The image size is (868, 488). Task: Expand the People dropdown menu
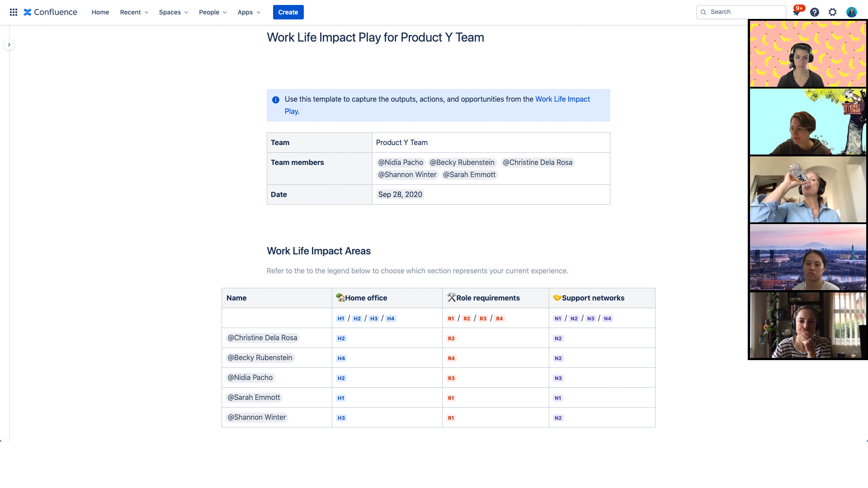pos(212,12)
